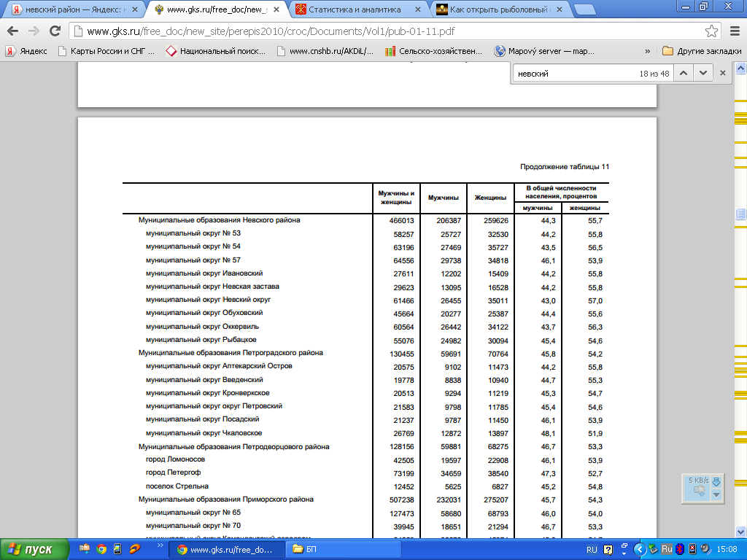Go back to the previous page

click(x=13, y=31)
